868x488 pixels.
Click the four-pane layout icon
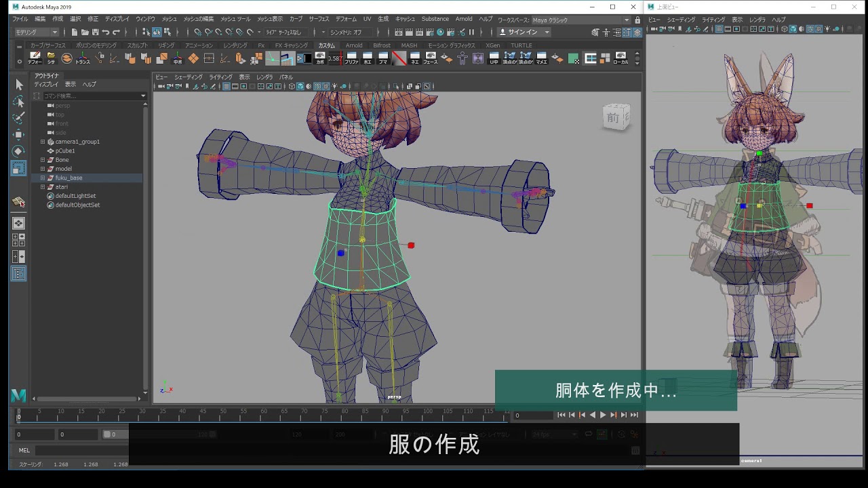click(19, 240)
